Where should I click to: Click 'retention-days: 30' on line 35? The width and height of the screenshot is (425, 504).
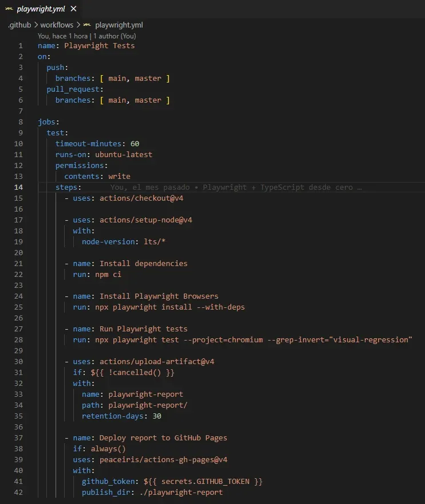pyautogui.click(x=121, y=416)
